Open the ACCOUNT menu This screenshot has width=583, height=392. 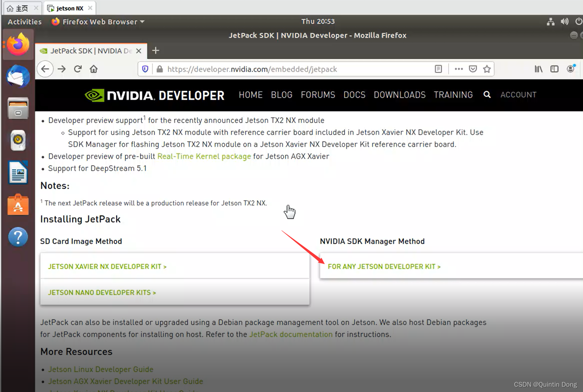[x=518, y=95]
